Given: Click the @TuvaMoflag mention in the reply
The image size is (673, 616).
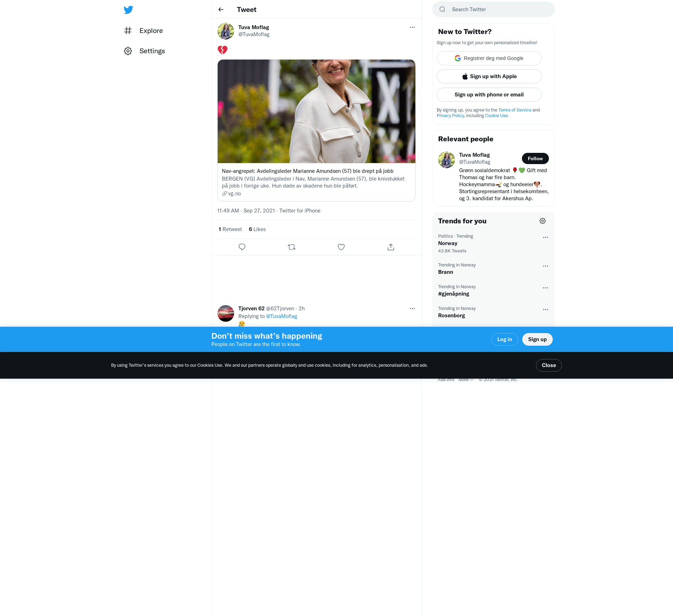Looking at the screenshot, I should pyautogui.click(x=281, y=316).
